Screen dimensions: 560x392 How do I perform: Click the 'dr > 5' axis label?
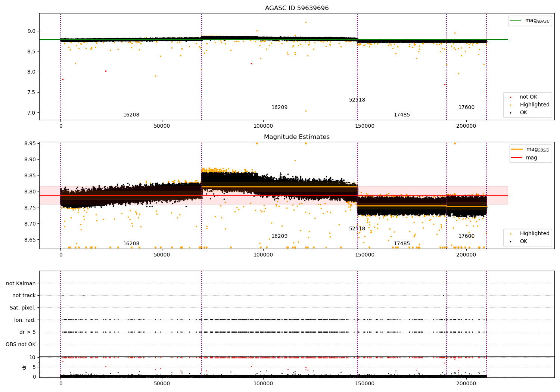28,332
